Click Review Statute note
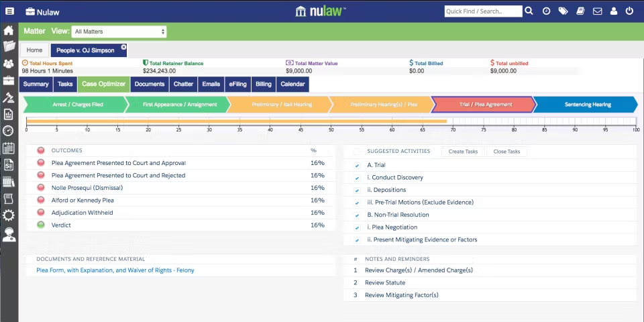The height and width of the screenshot is (322, 644). (385, 283)
